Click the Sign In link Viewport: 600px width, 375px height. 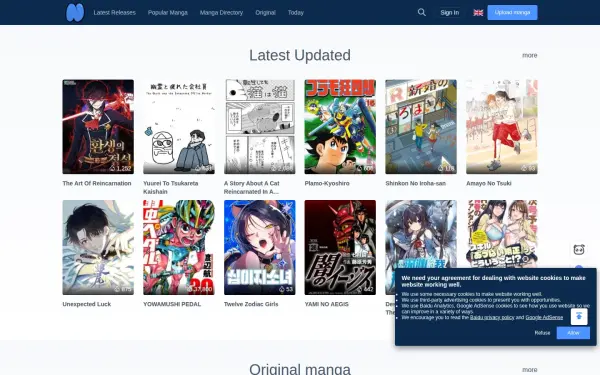click(x=449, y=13)
